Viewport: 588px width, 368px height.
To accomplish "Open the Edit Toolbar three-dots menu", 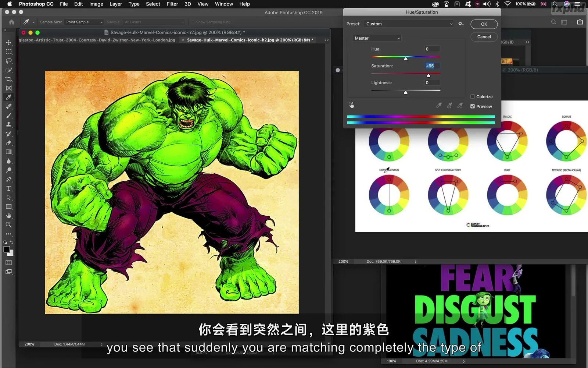I will coord(9,234).
